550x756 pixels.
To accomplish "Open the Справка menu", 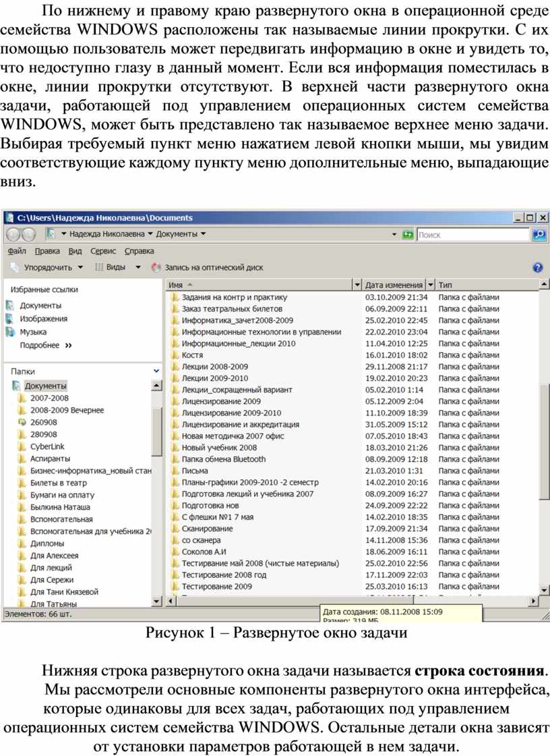I will click(x=140, y=251).
